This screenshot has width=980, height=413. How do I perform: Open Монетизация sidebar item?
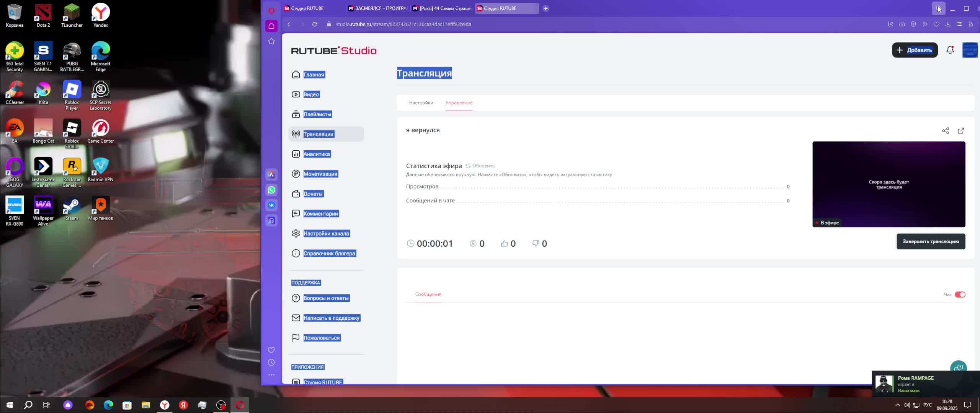coord(320,174)
